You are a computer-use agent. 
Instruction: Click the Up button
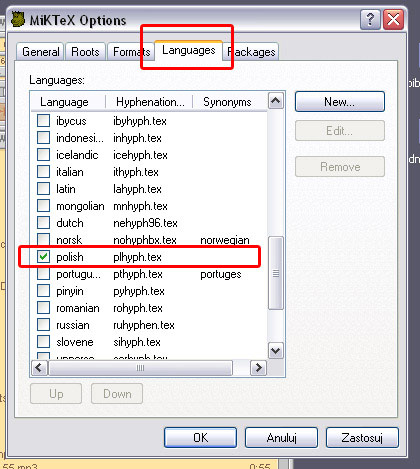click(x=56, y=394)
